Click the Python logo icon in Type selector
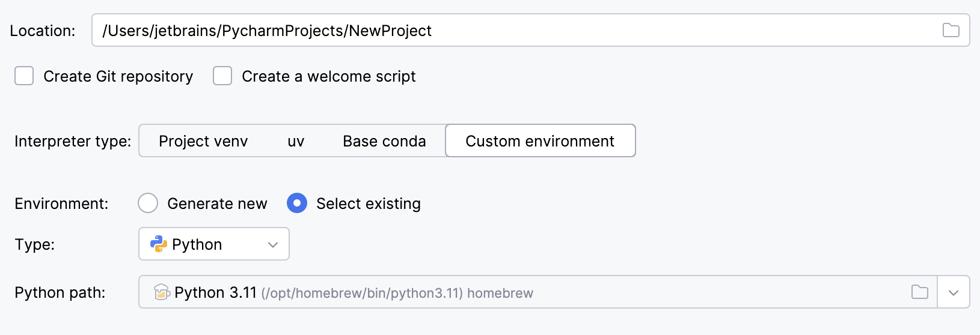This screenshot has width=980, height=335. pos(158,244)
